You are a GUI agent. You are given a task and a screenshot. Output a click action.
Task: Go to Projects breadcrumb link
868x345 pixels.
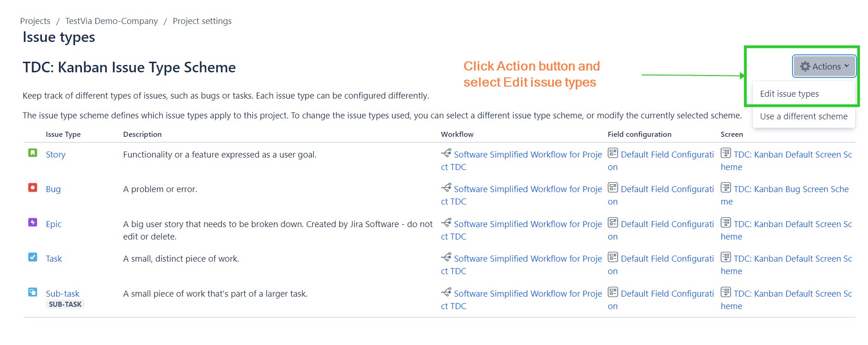point(35,21)
